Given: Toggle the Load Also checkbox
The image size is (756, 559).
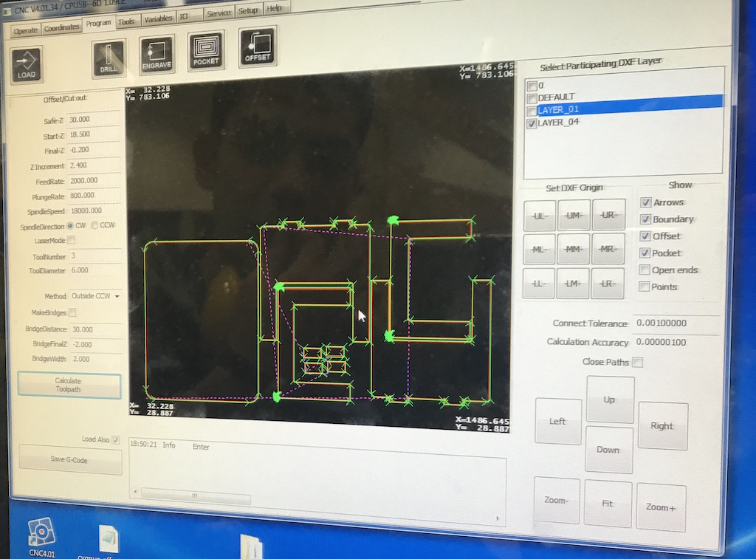Looking at the screenshot, I should (x=116, y=439).
